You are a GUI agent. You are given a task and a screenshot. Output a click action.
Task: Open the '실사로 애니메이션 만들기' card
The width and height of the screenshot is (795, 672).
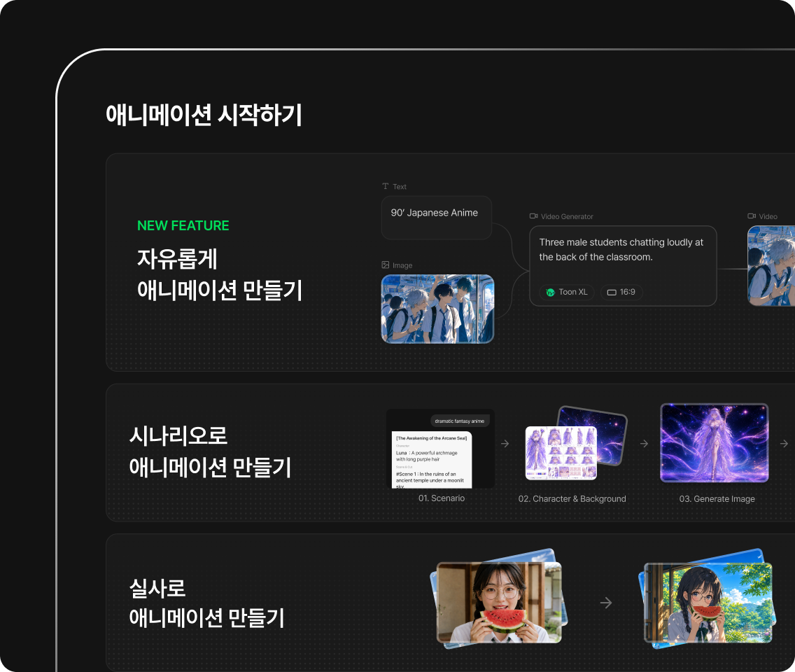click(450, 603)
